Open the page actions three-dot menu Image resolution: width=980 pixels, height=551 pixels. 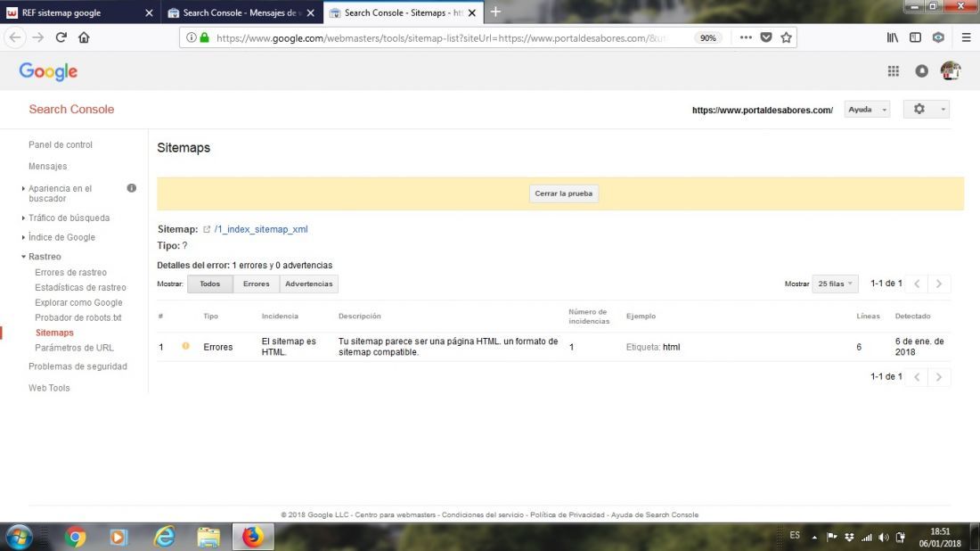(x=746, y=37)
